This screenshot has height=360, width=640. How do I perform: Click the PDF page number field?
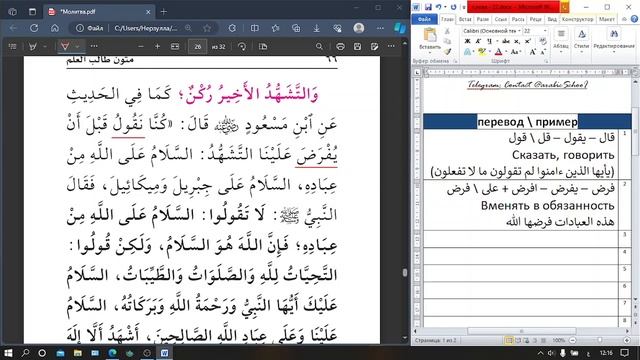coord(198,47)
